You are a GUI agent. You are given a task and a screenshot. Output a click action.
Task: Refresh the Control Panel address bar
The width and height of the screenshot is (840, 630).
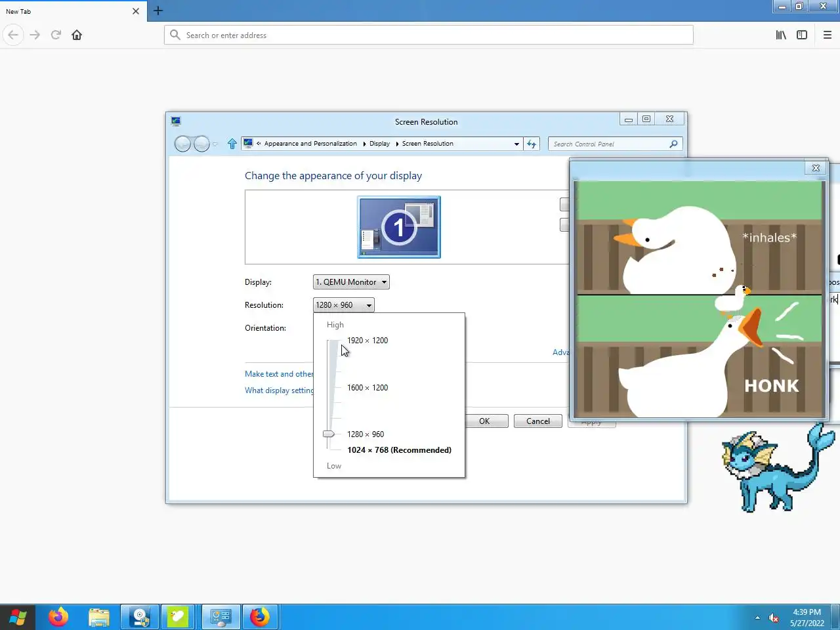tap(532, 144)
